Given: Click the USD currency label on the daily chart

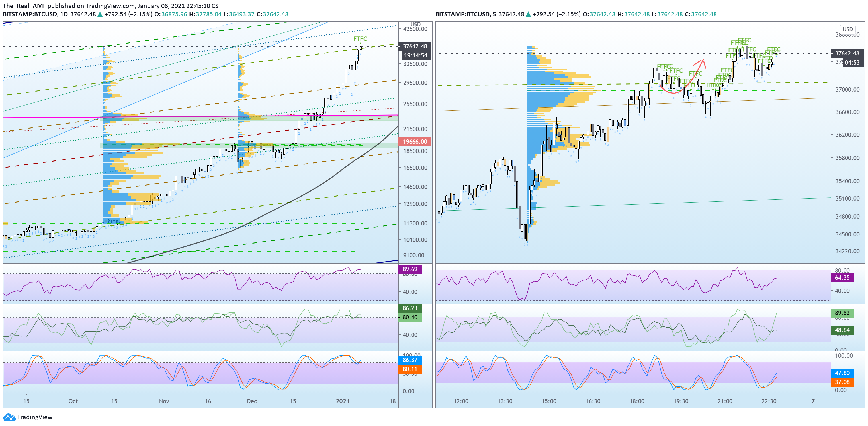Looking at the screenshot, I should tap(415, 24).
